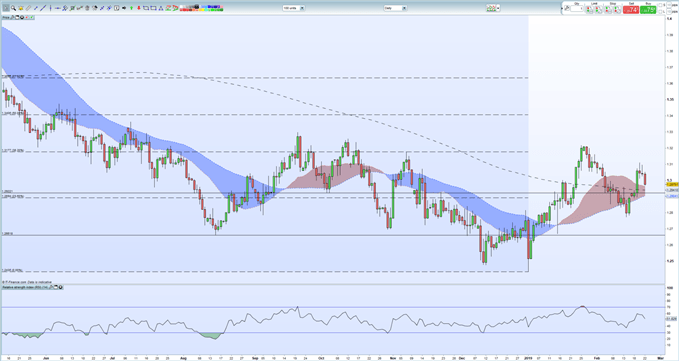Click the green up arrow marker tool
The image size is (679, 361).
131,8
